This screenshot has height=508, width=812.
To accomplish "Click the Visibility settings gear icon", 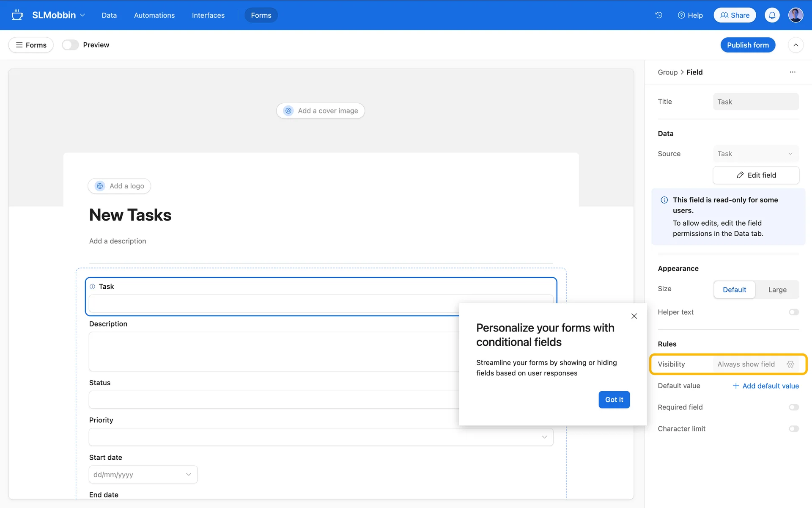I will pos(790,364).
